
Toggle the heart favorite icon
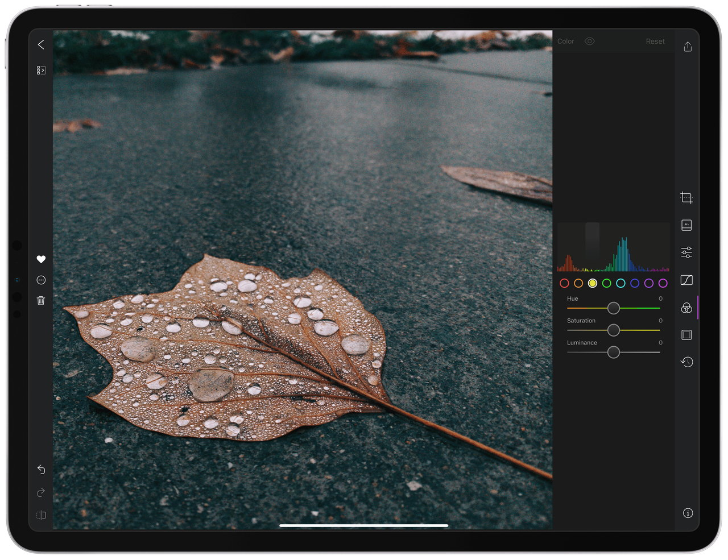click(x=41, y=259)
